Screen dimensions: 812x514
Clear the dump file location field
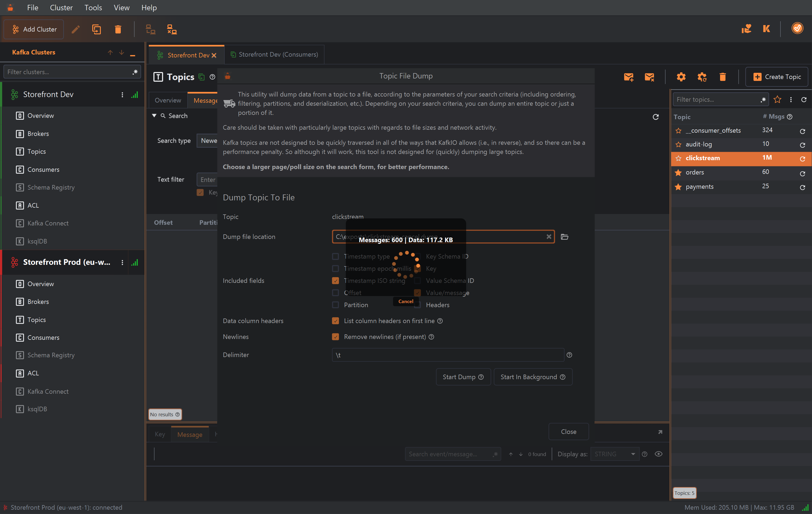point(549,237)
